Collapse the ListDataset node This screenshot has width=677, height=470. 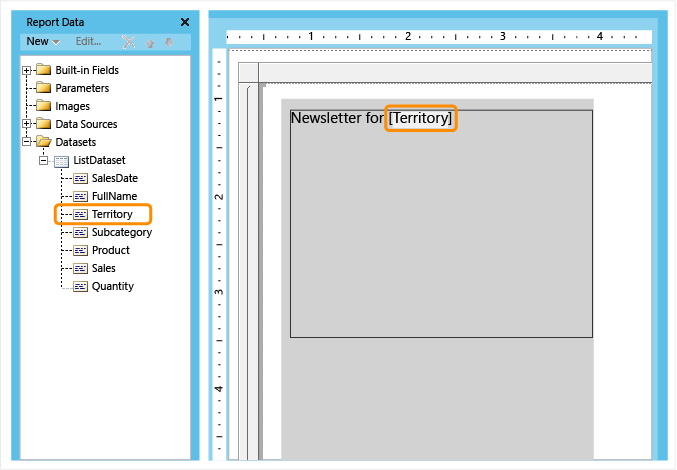tap(43, 161)
